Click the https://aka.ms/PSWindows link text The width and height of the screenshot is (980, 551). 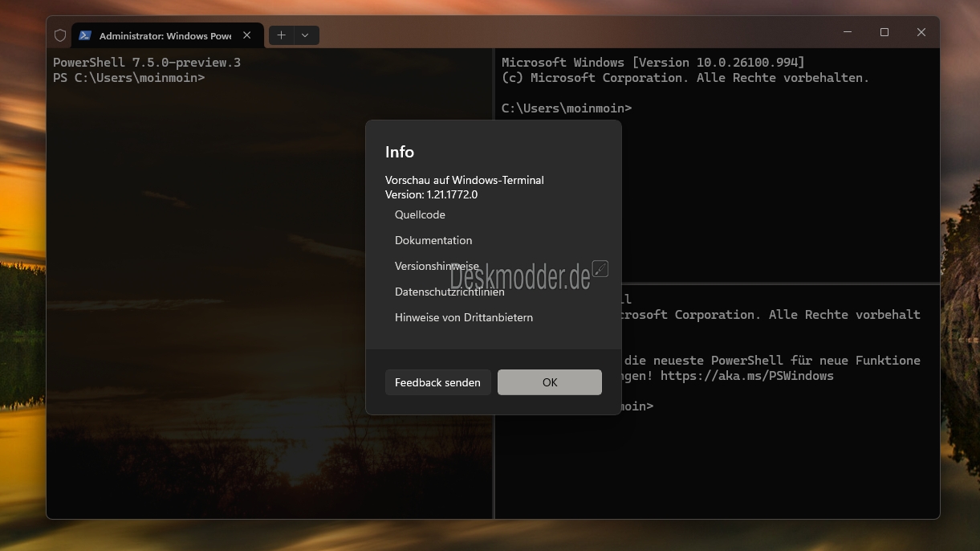point(747,375)
